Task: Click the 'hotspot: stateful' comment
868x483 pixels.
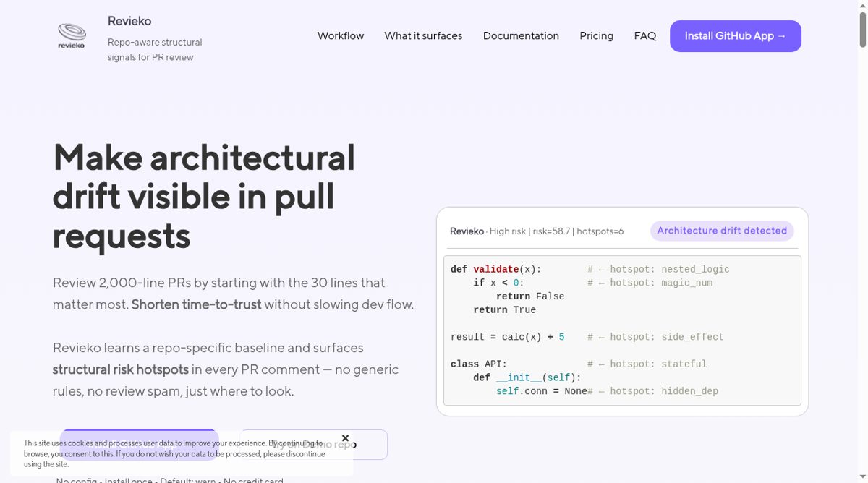Action: pyautogui.click(x=647, y=364)
